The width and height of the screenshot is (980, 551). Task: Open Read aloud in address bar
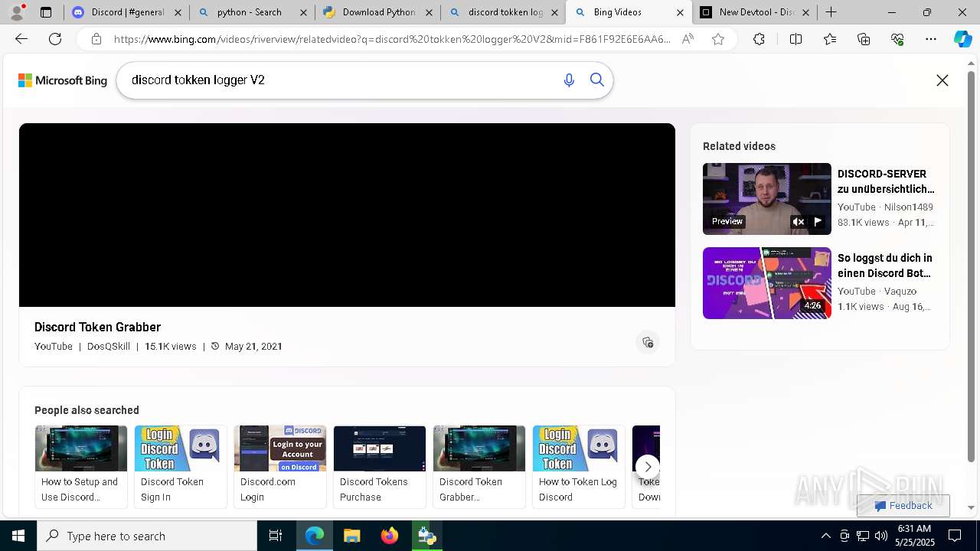688,39
